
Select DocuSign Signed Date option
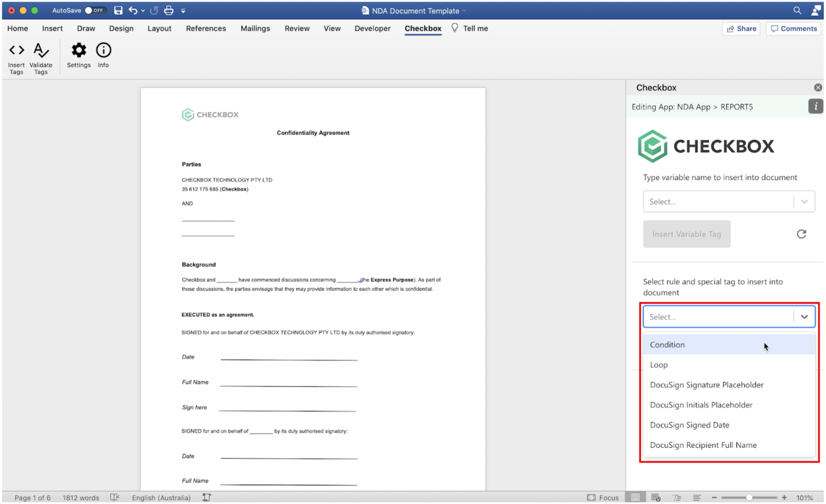tap(729, 425)
